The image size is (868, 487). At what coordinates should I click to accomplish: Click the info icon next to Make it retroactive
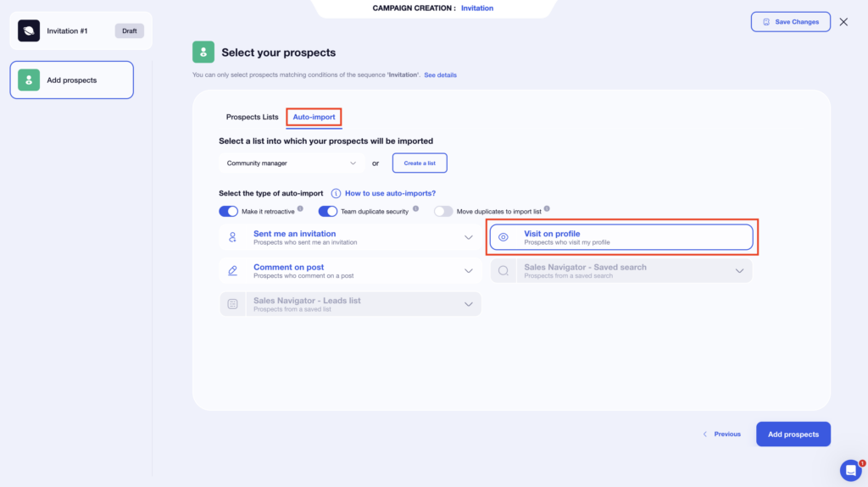pos(300,208)
